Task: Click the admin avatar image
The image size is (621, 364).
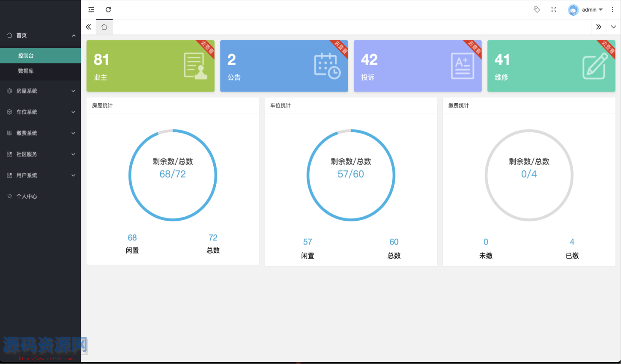Action: 573,10
